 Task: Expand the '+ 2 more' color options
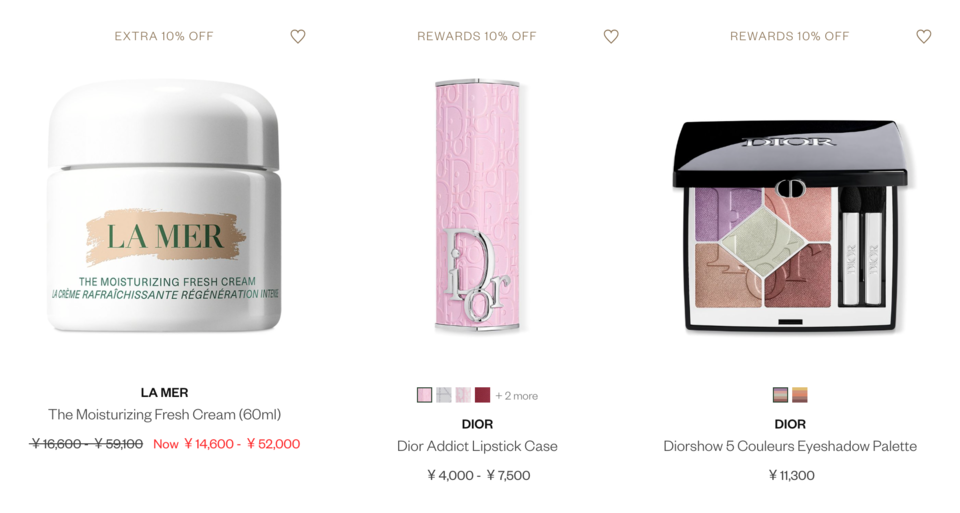(x=517, y=396)
